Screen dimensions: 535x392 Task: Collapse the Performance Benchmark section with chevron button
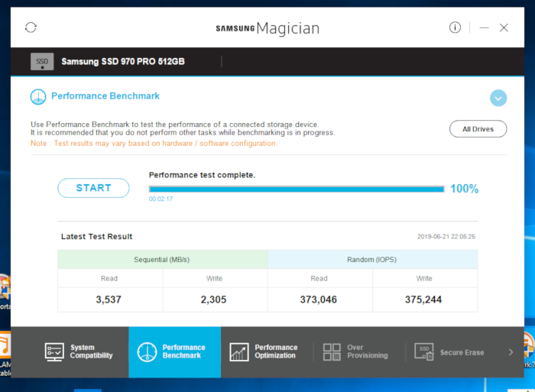point(498,99)
